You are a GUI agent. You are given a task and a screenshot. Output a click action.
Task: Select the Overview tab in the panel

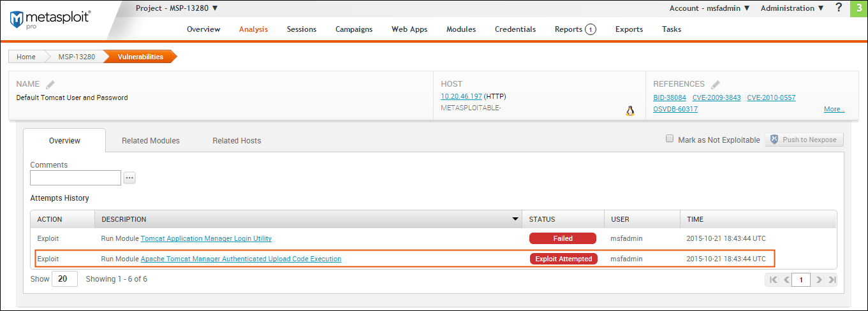[64, 141]
